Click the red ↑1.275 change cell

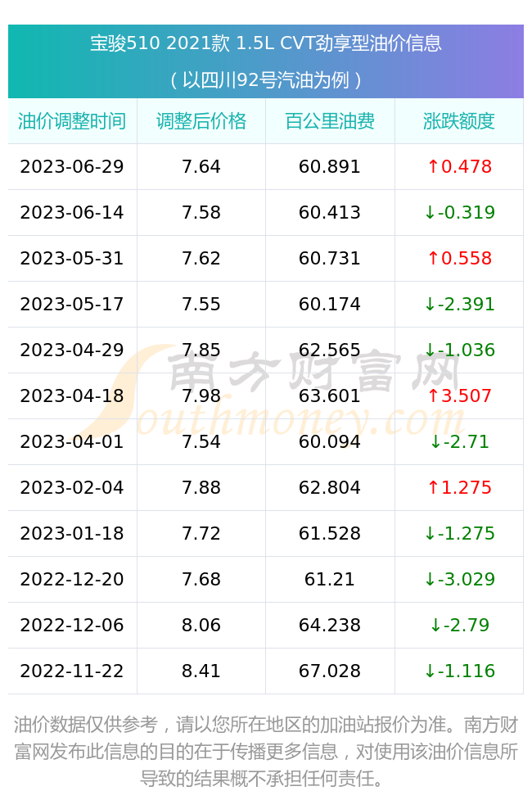tap(459, 488)
